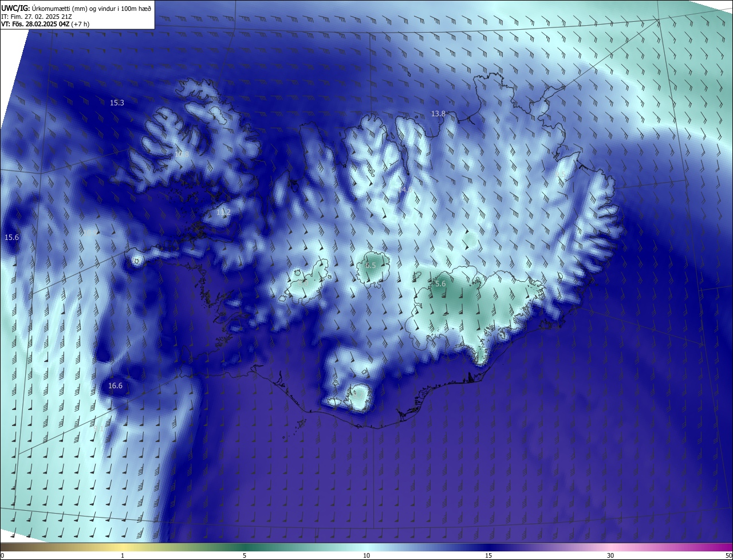Click the '10' tick on the color scale

pos(366,555)
